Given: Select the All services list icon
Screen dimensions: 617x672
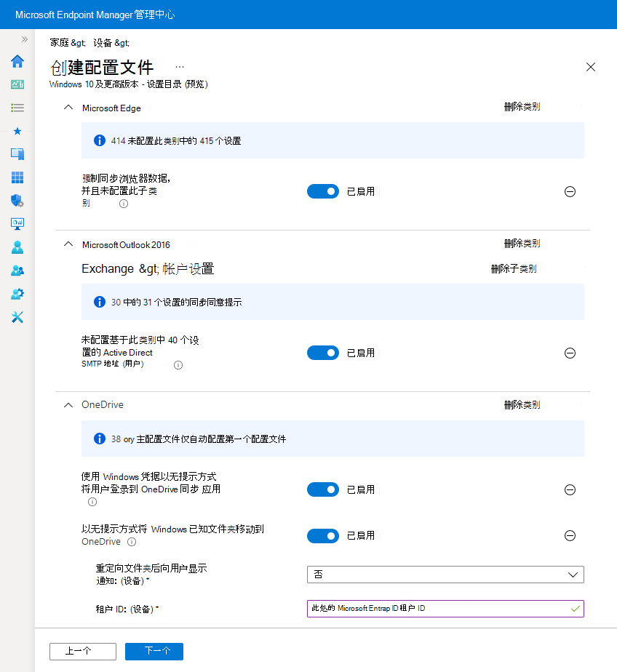Looking at the screenshot, I should point(17,108).
